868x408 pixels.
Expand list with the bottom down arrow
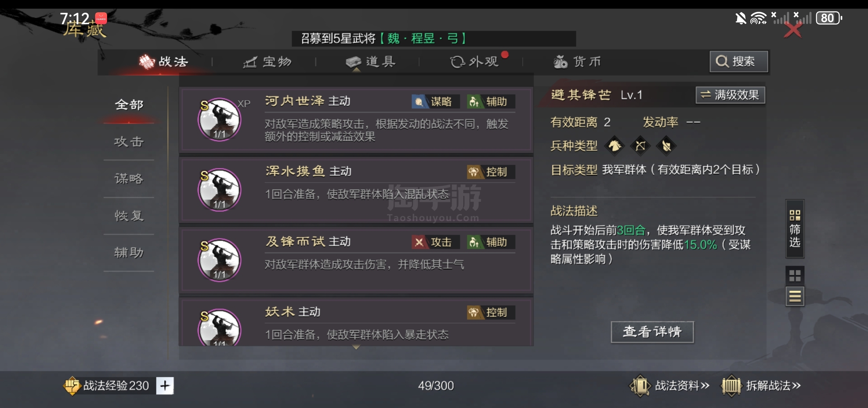356,347
